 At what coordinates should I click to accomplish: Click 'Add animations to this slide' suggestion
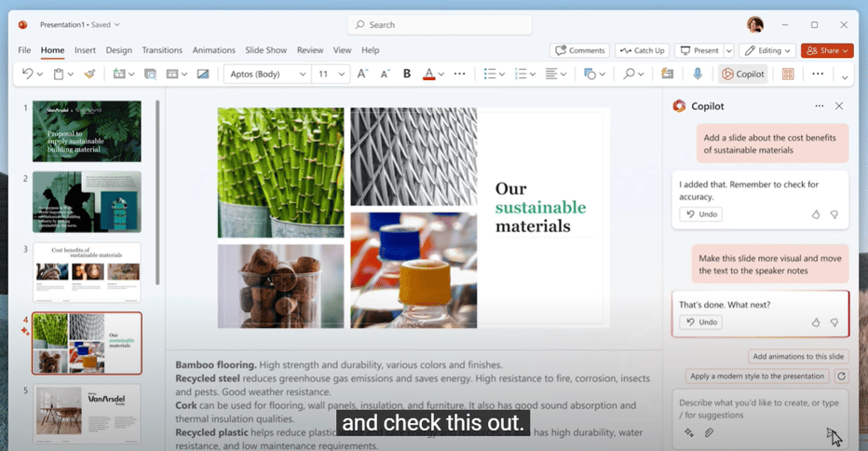tap(798, 356)
